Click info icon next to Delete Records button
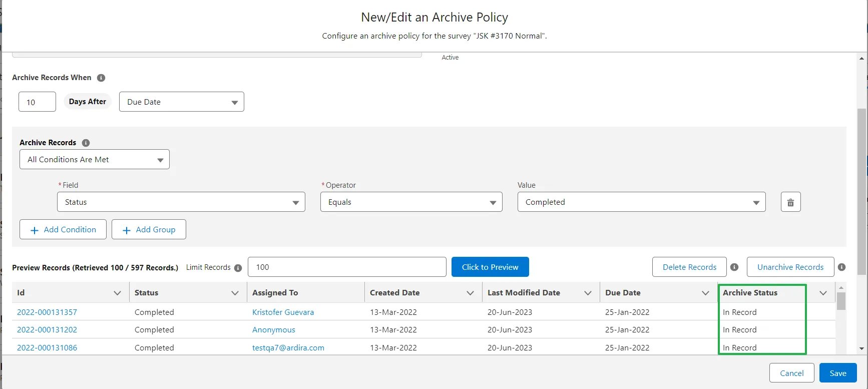The width and height of the screenshot is (868, 389). pyautogui.click(x=734, y=267)
